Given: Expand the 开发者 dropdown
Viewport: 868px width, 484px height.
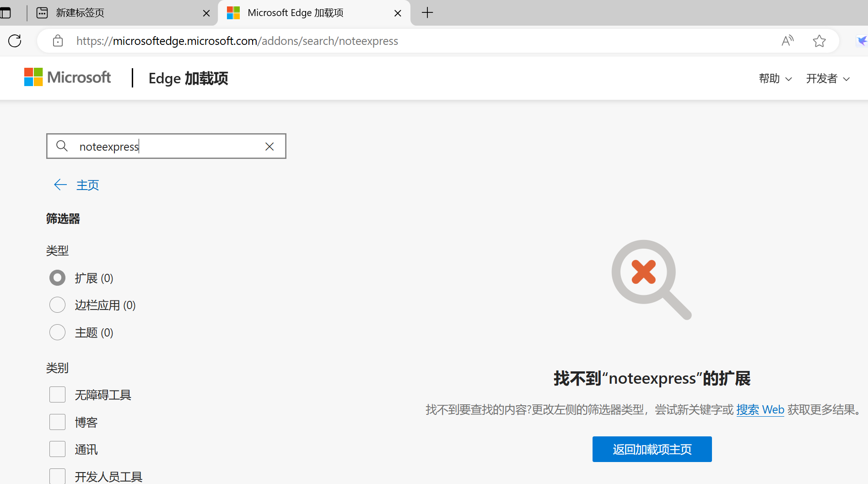Looking at the screenshot, I should (x=828, y=78).
